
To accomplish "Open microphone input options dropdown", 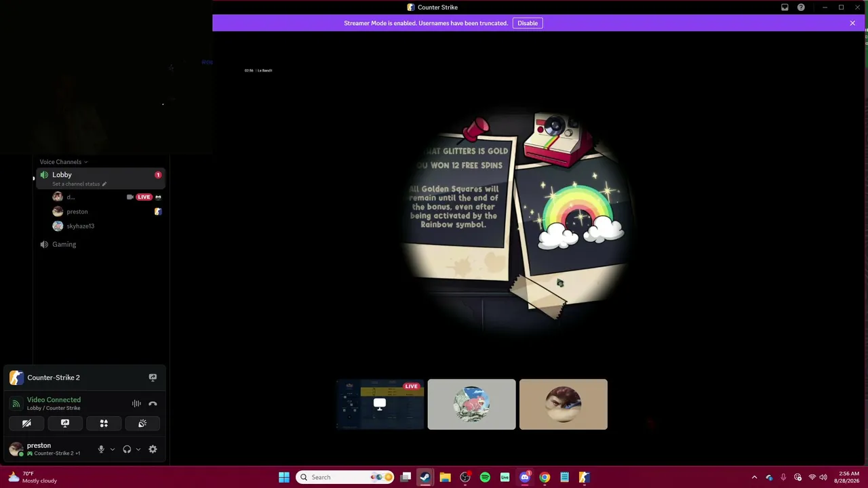I will (113, 449).
